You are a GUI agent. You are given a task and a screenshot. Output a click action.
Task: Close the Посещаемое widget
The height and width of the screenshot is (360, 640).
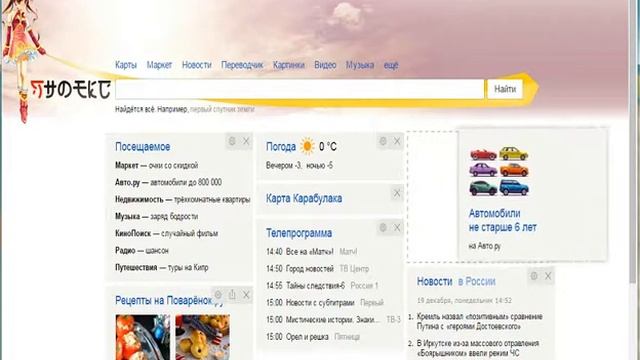click(x=246, y=141)
